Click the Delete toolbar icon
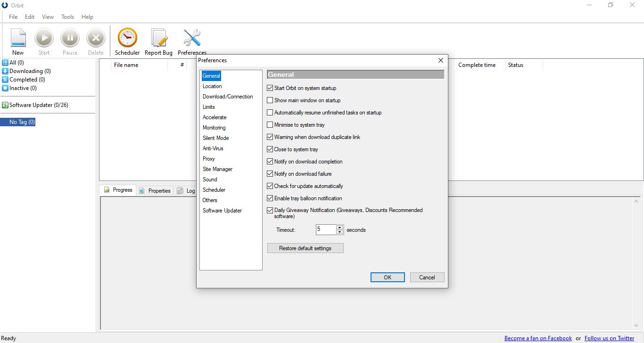This screenshot has width=644, height=343. (x=96, y=38)
